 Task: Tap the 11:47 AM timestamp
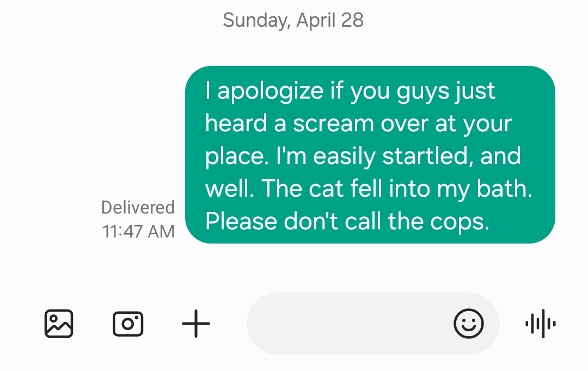click(138, 232)
